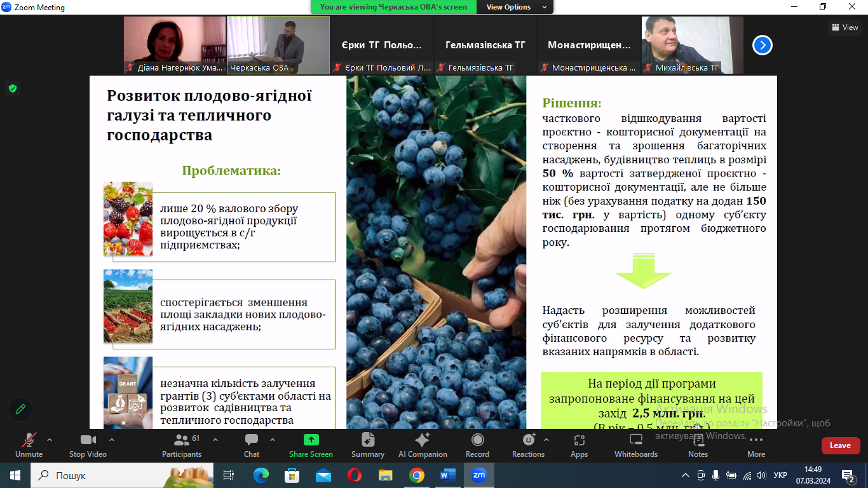
Task: Expand audio options arrow next to Unmute
Action: tap(50, 440)
